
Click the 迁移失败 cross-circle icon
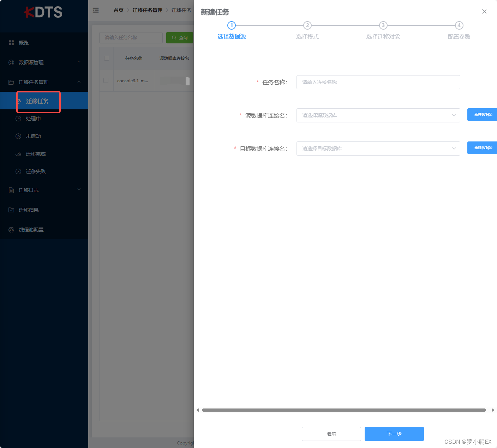coord(18,171)
